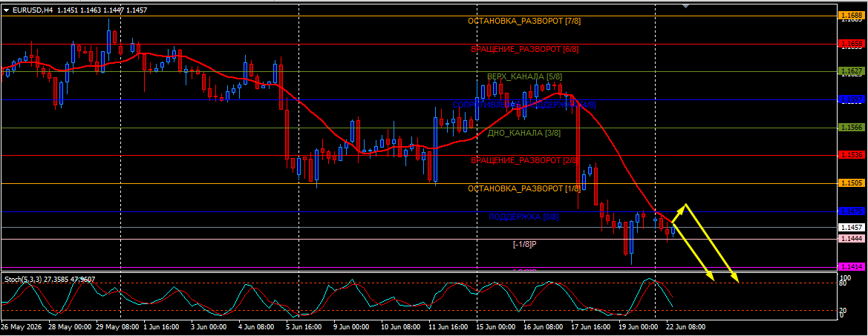Click the blue 1.1597 price tag
The width and height of the screenshot is (868, 336).
coord(852,99)
